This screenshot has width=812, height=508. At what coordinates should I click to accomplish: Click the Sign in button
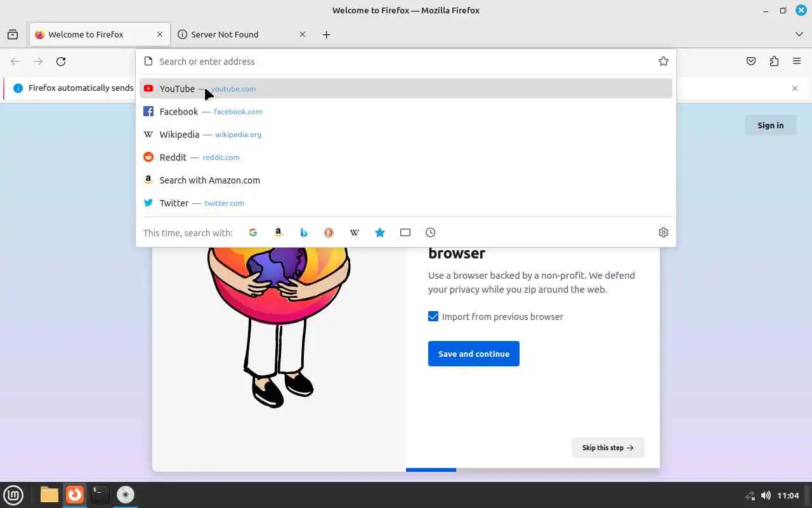770,125
